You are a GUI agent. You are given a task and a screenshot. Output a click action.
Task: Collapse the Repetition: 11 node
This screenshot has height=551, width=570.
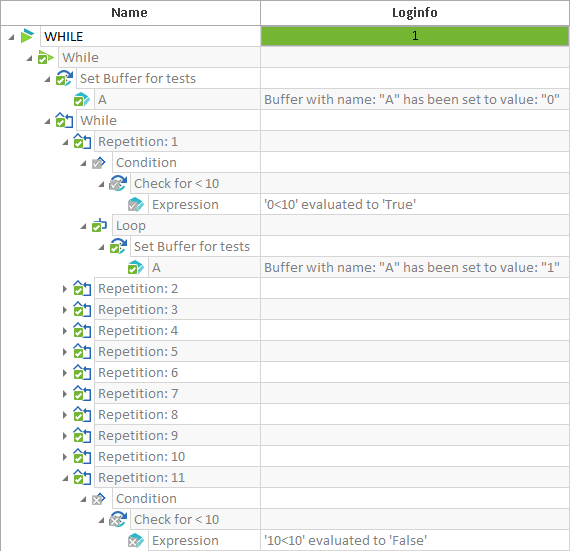click(65, 478)
